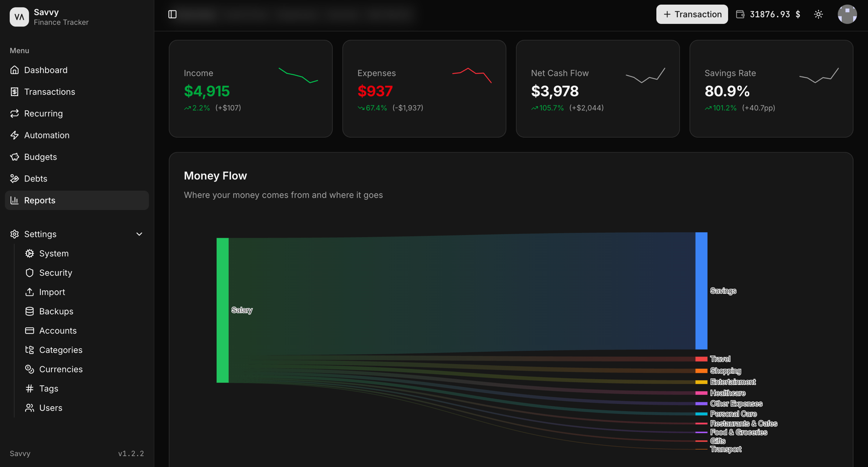Click the yellow Entertainment node bar
This screenshot has height=467, width=868.
pyautogui.click(x=701, y=382)
